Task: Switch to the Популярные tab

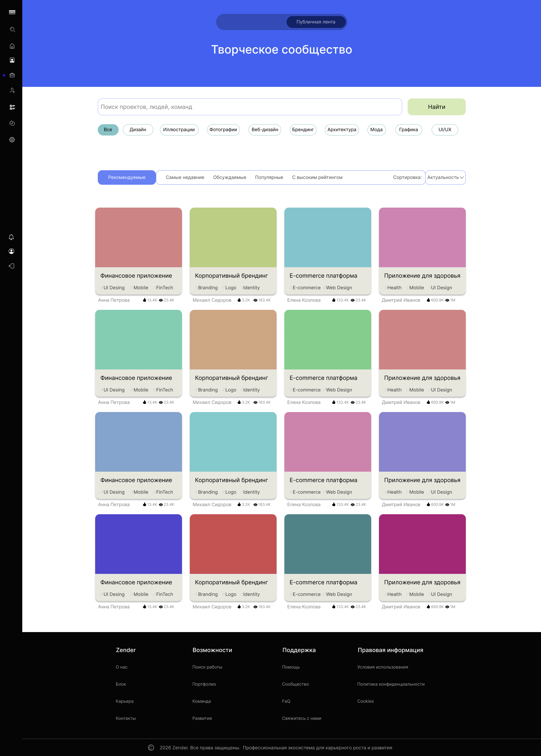Action: point(269,177)
